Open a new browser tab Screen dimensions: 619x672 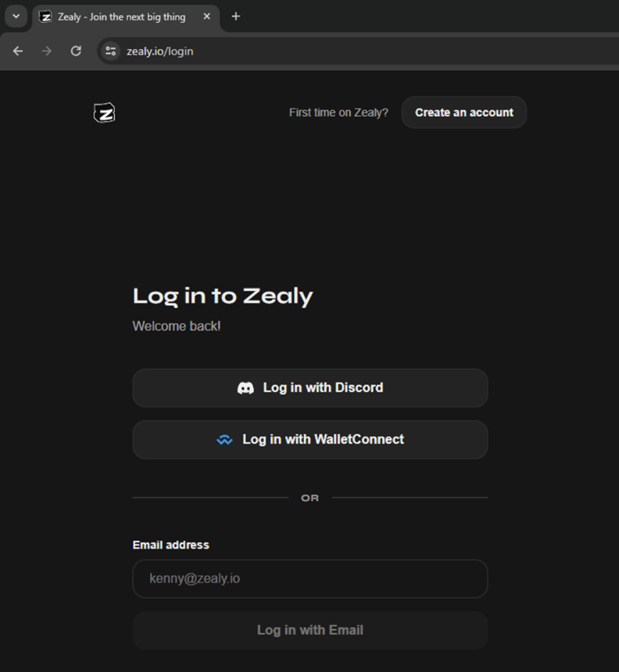tap(236, 16)
